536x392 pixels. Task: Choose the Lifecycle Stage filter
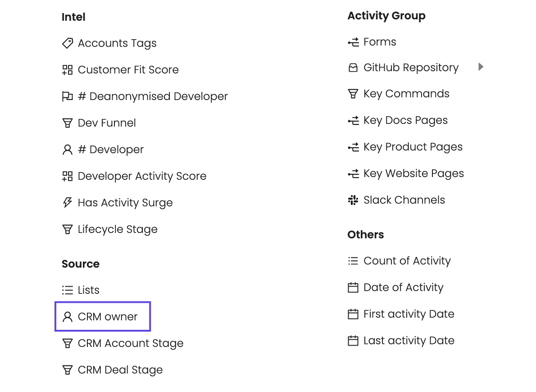[117, 229]
